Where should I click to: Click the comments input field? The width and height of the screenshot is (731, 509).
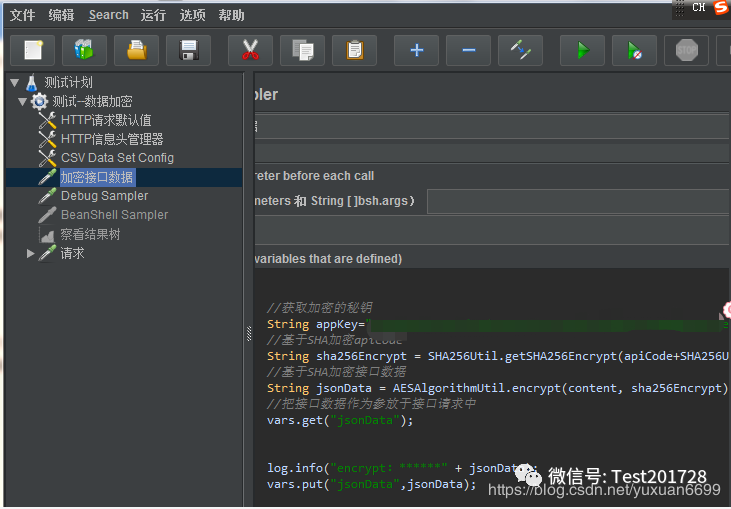(492, 153)
